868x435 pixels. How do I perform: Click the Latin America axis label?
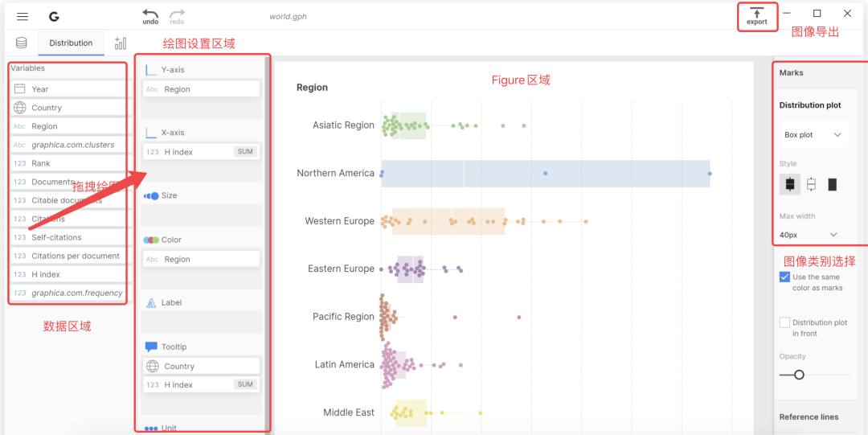pos(344,364)
